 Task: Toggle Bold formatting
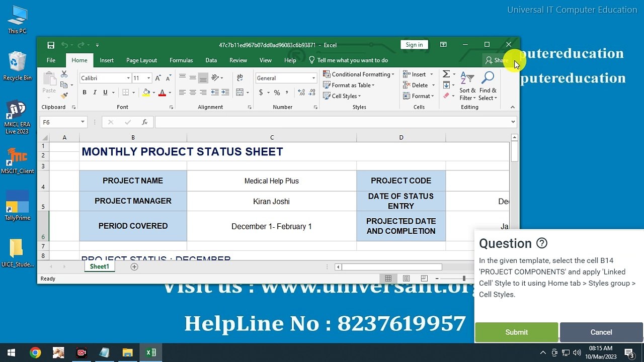coord(85,93)
